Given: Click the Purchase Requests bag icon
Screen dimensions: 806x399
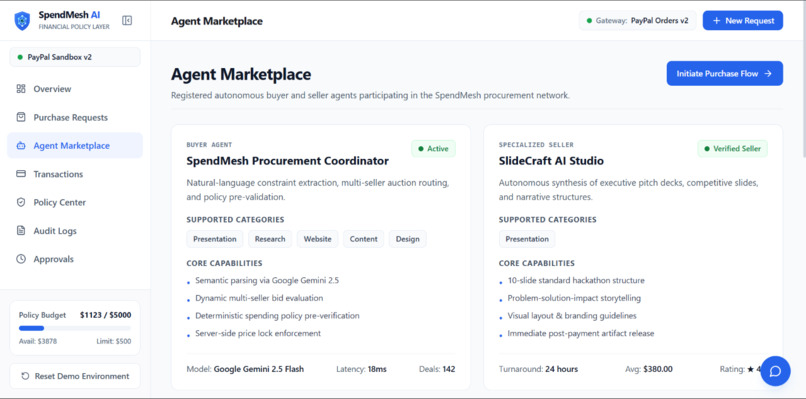Looking at the screenshot, I should click(21, 117).
